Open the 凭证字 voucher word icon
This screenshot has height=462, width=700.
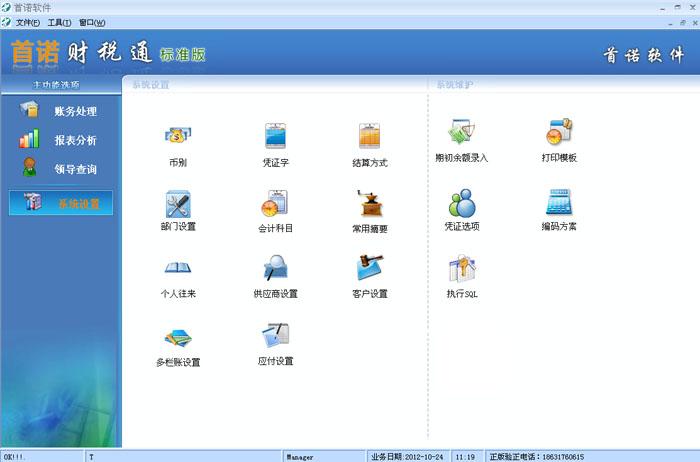pos(275,137)
